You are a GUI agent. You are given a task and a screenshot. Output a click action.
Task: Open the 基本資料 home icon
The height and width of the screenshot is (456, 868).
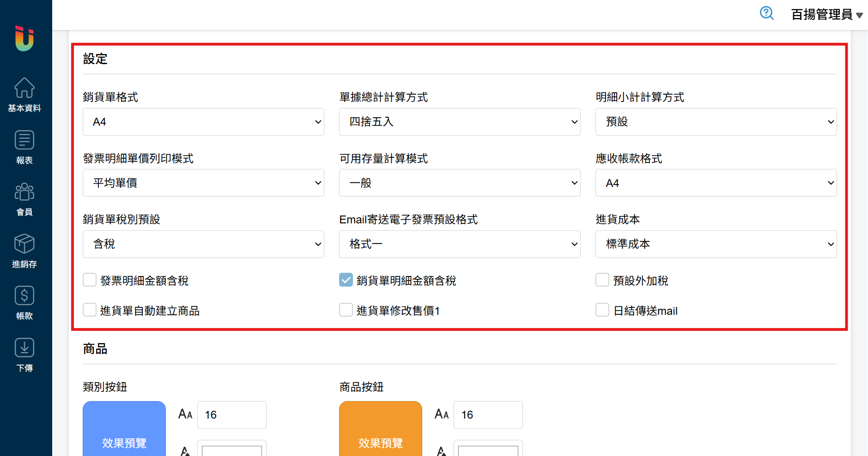pyautogui.click(x=24, y=88)
